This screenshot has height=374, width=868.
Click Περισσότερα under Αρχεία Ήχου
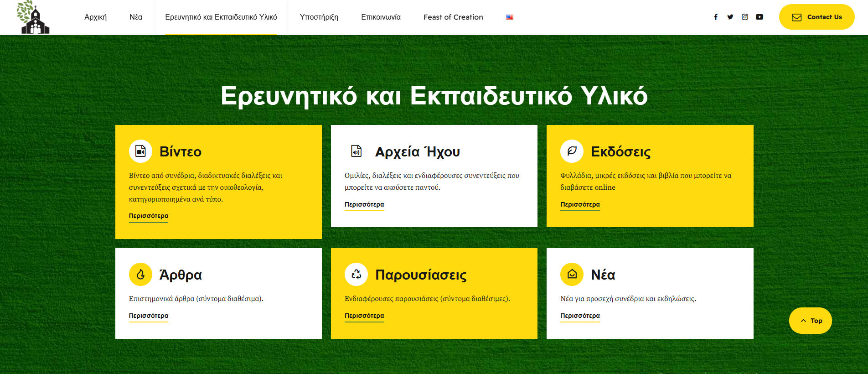(x=364, y=205)
